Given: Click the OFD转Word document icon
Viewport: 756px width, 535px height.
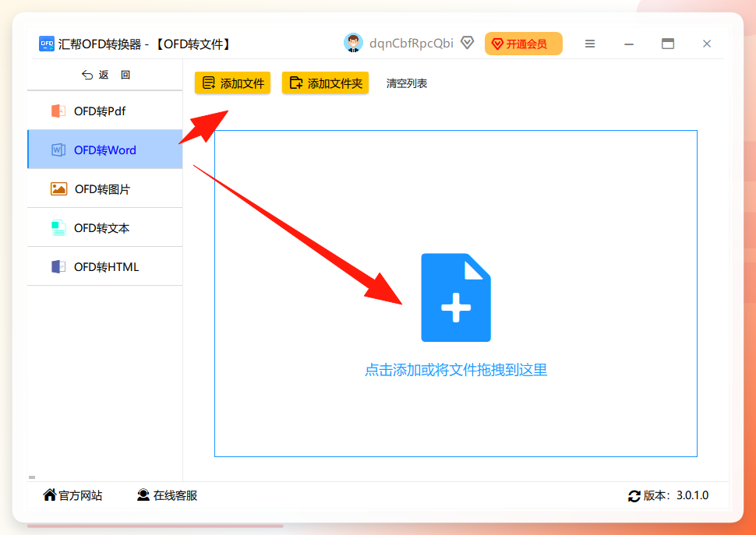Looking at the screenshot, I should (x=58, y=150).
